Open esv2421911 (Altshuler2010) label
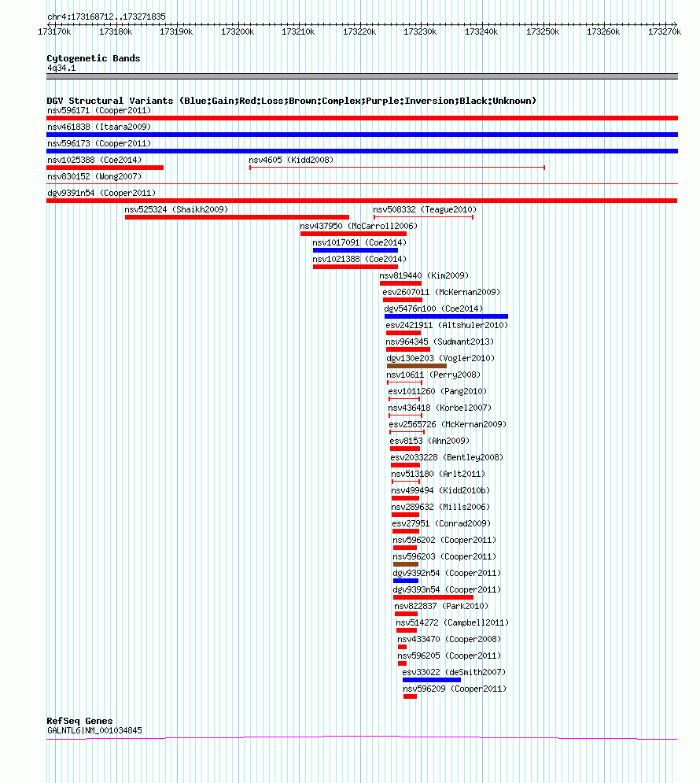Viewport: 700px width, 783px height. pyautogui.click(x=447, y=324)
